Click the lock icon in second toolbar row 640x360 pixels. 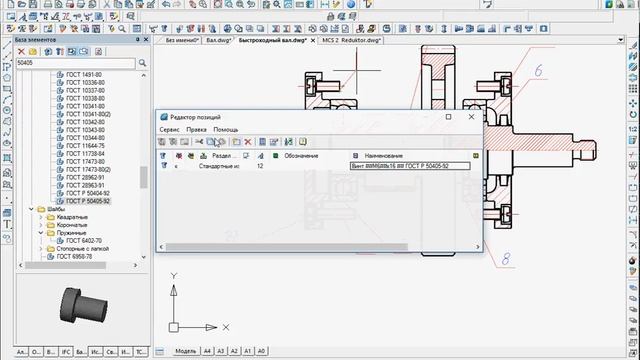coord(331,16)
